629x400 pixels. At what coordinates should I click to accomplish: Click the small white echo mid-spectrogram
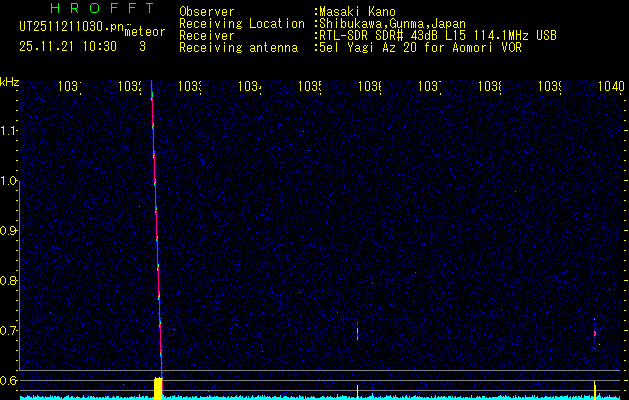coord(357,330)
